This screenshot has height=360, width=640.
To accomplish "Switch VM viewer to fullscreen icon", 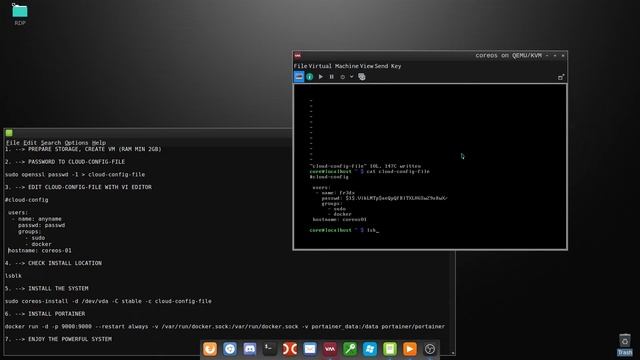I will [x=561, y=77].
